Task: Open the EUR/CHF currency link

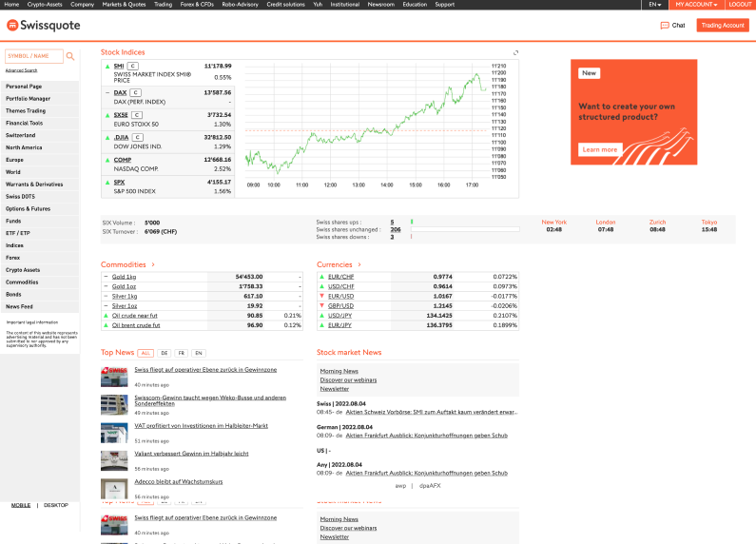Action: [x=340, y=277]
